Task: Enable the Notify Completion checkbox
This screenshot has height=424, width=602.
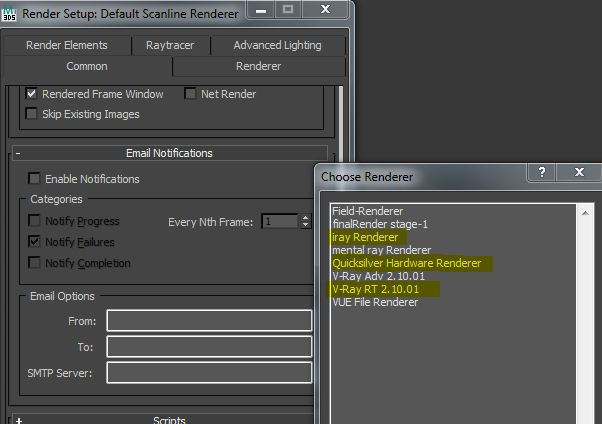Action: pyautogui.click(x=34, y=263)
